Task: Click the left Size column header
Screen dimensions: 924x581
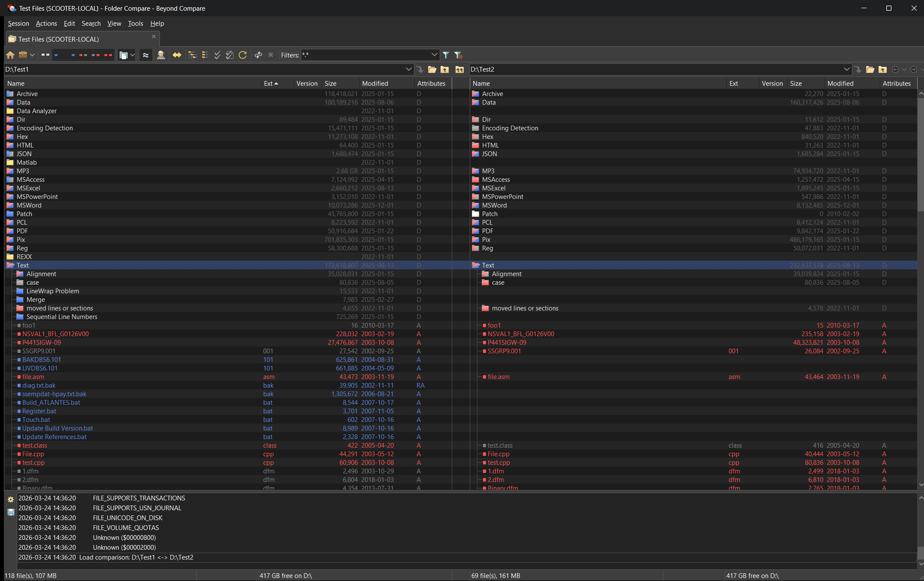Action: (x=340, y=84)
